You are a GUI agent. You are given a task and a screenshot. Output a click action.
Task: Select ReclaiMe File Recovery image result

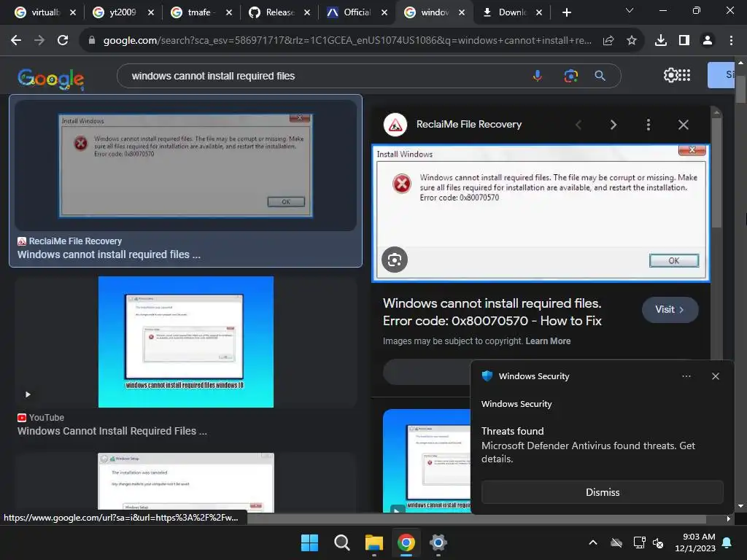[186, 166]
